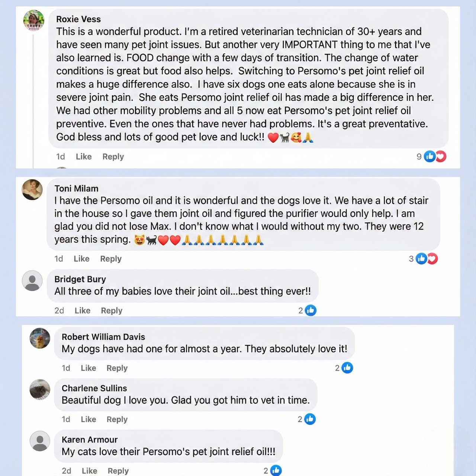Like Roxie Vess's comment
The image size is (476, 476).
click(84, 157)
